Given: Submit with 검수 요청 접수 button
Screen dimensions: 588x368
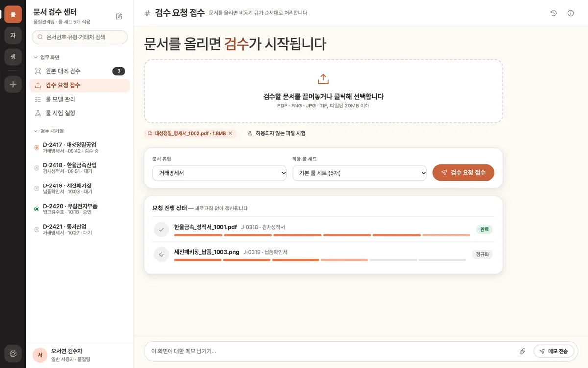Looking at the screenshot, I should (x=463, y=172).
